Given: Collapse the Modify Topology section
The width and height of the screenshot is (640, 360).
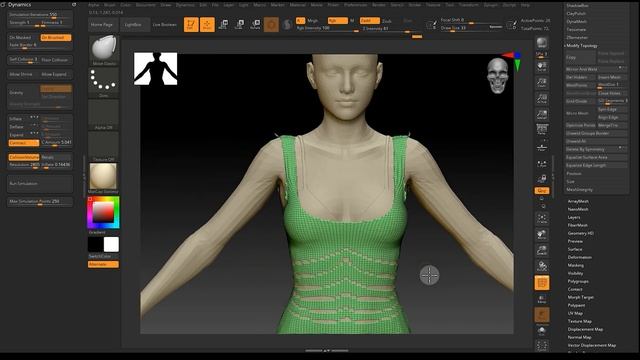Looking at the screenshot, I should point(582,46).
